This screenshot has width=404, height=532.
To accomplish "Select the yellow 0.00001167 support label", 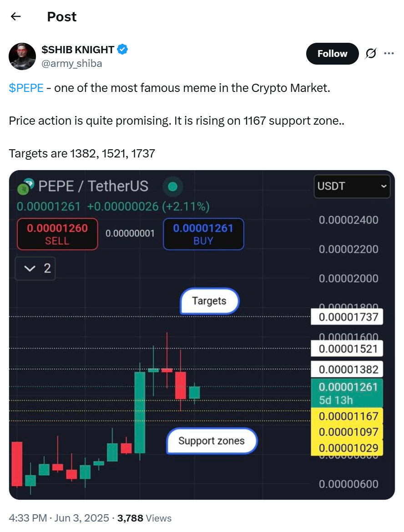I will (x=347, y=416).
